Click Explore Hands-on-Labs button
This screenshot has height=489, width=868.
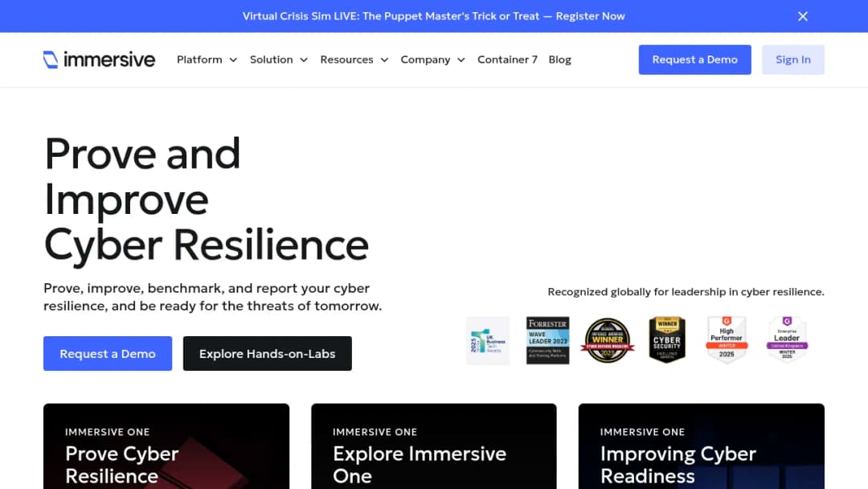pos(268,353)
